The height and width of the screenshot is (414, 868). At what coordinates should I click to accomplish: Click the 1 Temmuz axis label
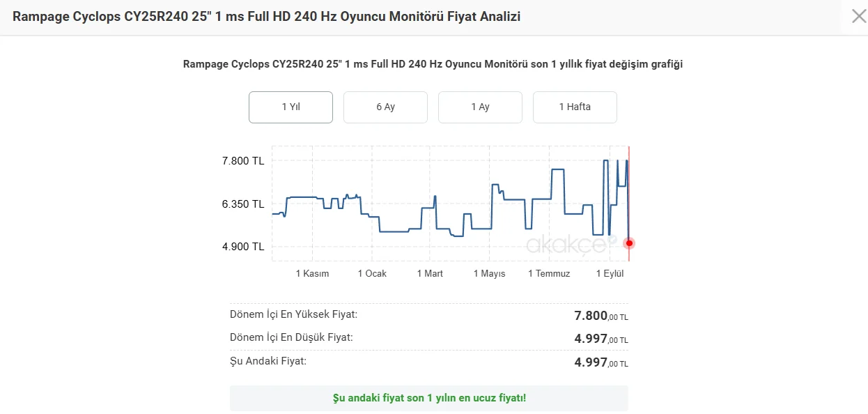pyautogui.click(x=549, y=273)
